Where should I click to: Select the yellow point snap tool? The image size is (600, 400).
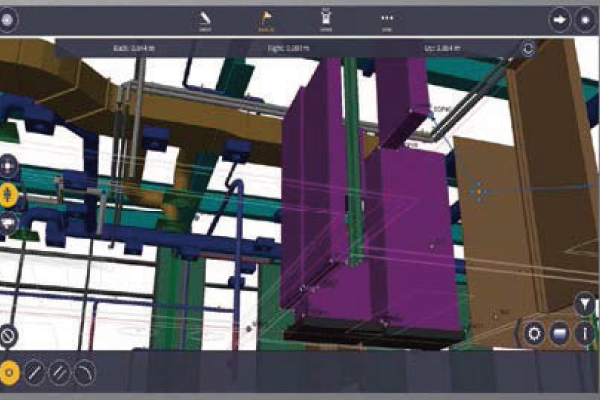pyautogui.click(x=10, y=371)
